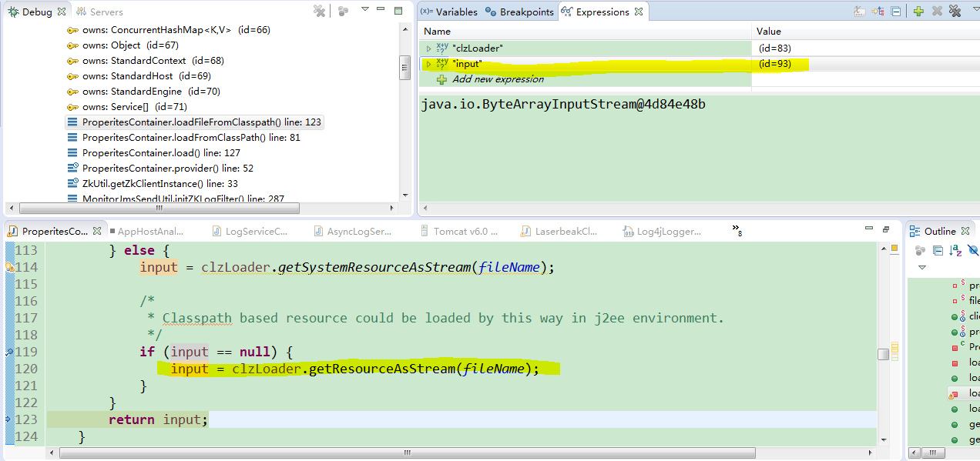Viewport: 980px width, 461px height.
Task: Click warning marker on line 114
Action: [10, 267]
